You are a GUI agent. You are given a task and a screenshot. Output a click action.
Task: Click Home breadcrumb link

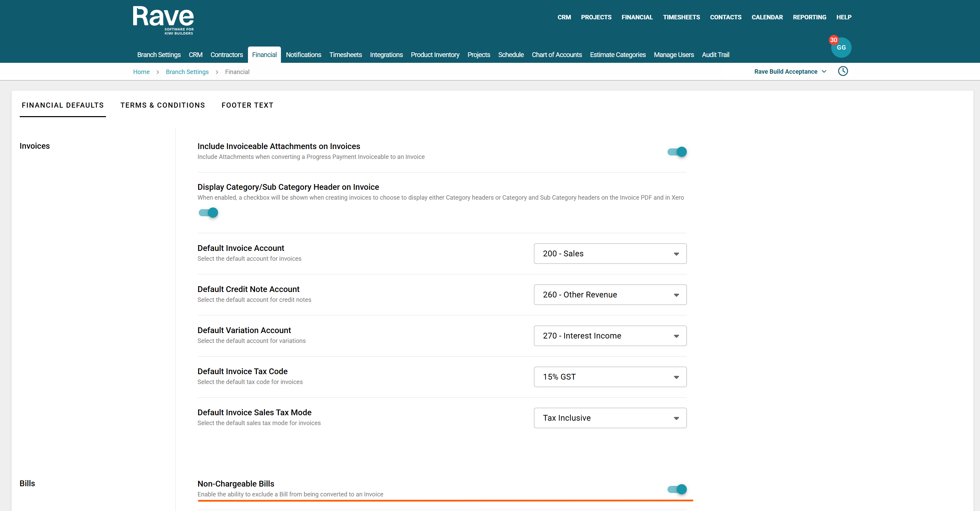(141, 72)
